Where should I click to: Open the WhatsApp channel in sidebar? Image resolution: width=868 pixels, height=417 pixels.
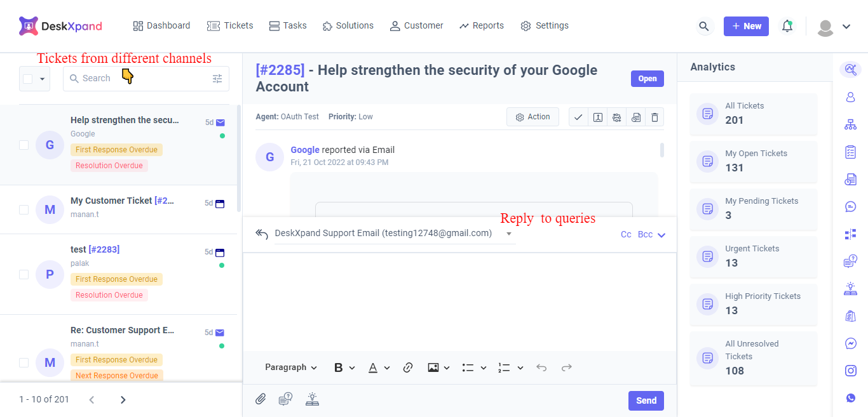[x=851, y=398]
